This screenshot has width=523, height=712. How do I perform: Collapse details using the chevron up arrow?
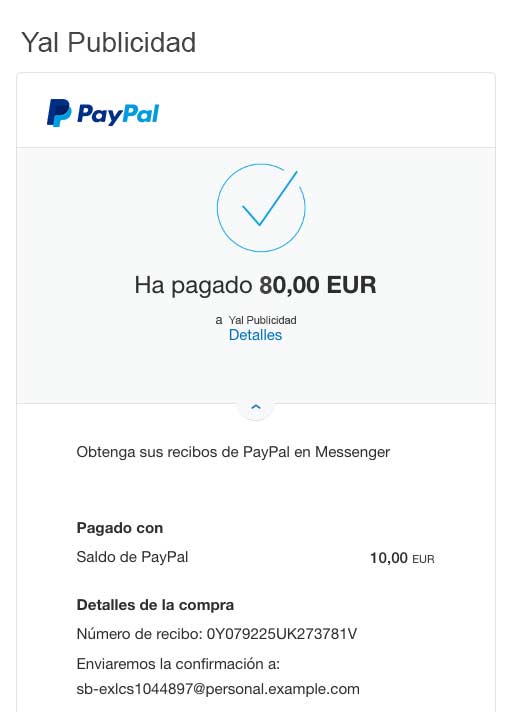pyautogui.click(x=256, y=407)
